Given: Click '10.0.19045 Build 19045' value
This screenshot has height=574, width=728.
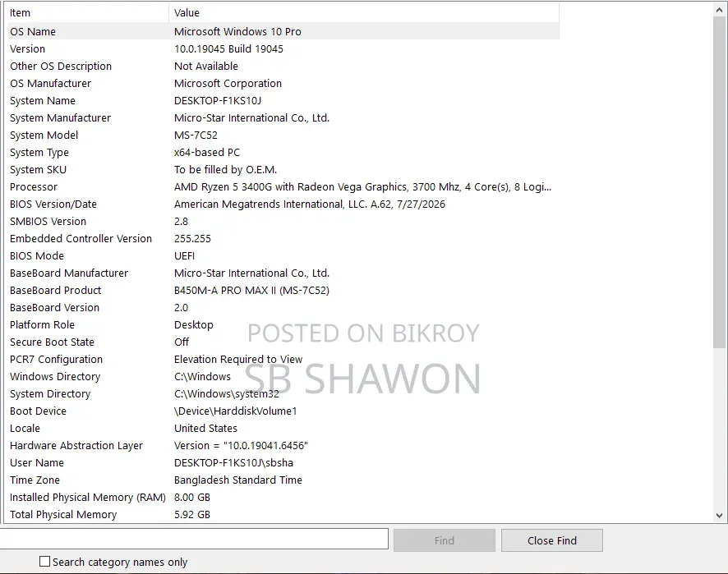Looking at the screenshot, I should tap(228, 48).
